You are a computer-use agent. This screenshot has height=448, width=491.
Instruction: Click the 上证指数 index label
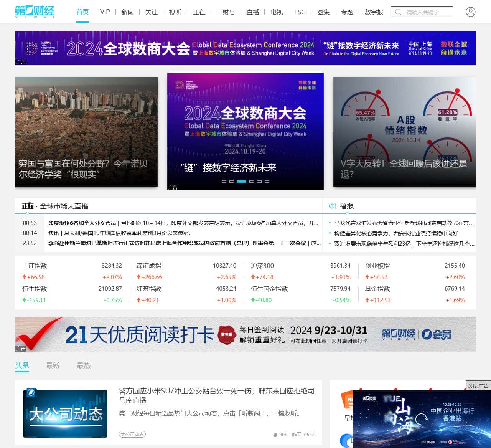(x=35, y=266)
